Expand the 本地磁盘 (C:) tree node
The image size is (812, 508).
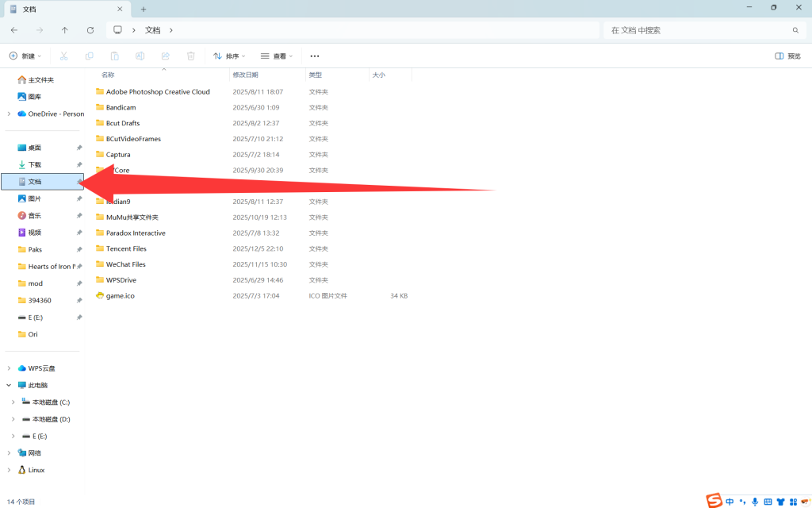point(13,402)
